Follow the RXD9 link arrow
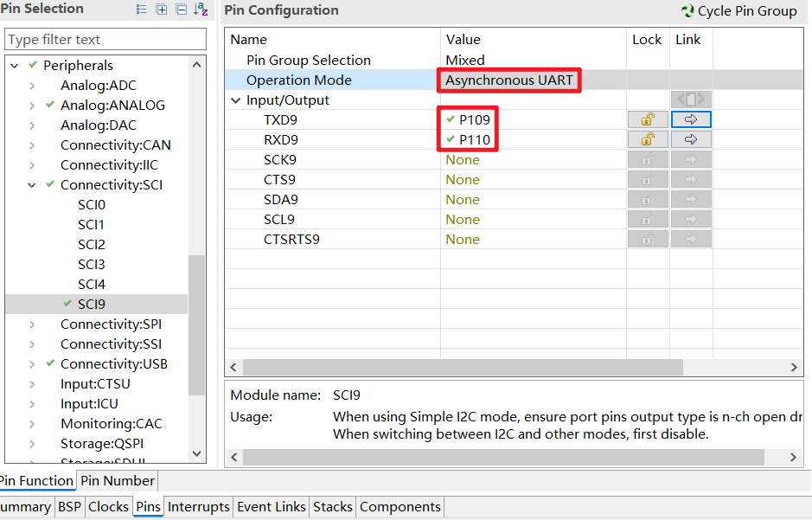The height and width of the screenshot is (520, 812). (691, 139)
